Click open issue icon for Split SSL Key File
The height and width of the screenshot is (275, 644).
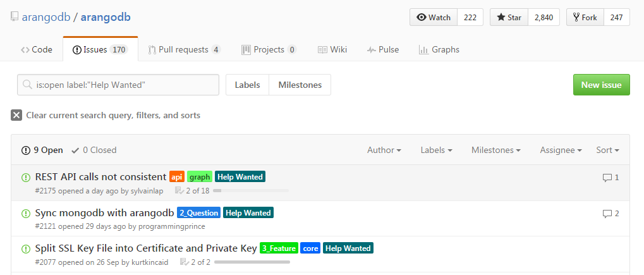click(25, 248)
